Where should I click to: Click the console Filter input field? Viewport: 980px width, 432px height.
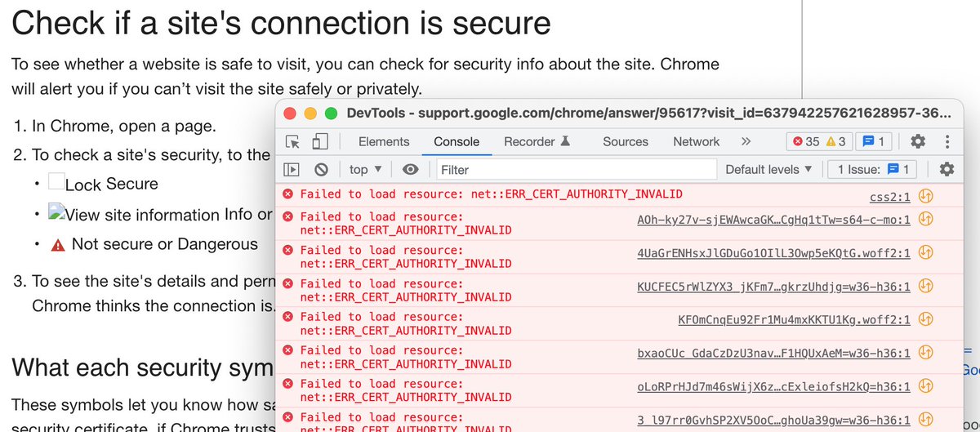coord(576,170)
